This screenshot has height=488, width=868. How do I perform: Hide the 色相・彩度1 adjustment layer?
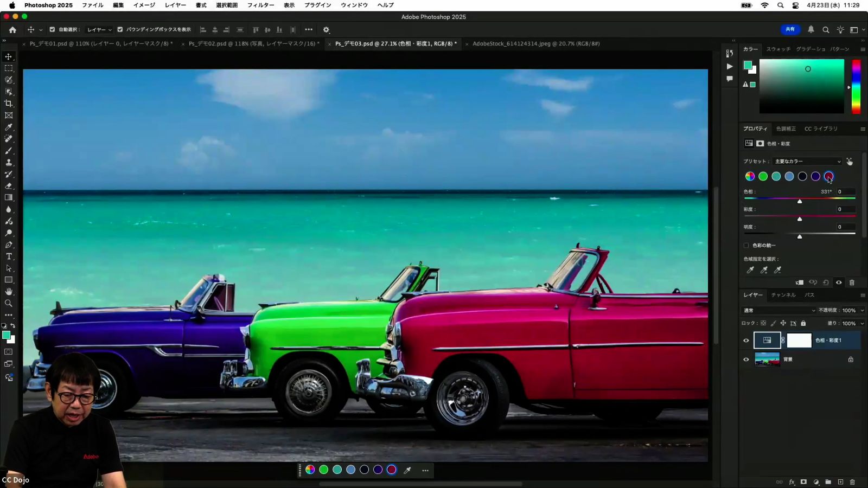click(x=746, y=341)
